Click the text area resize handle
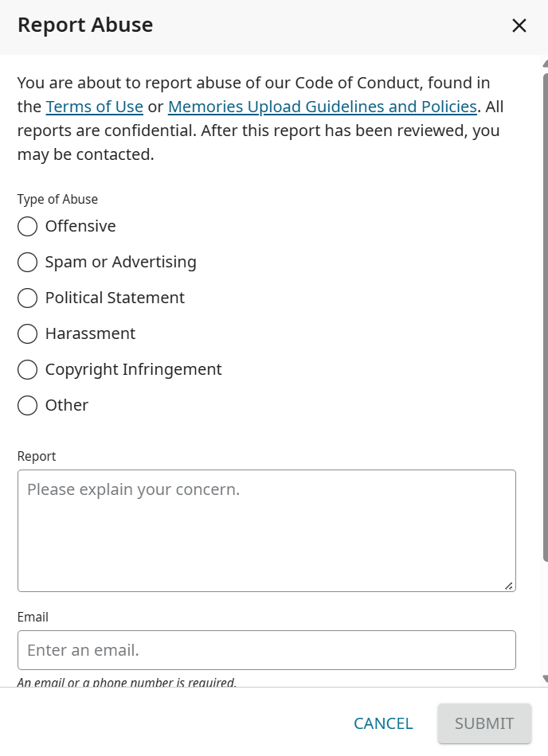This screenshot has height=756, width=548. (x=508, y=586)
